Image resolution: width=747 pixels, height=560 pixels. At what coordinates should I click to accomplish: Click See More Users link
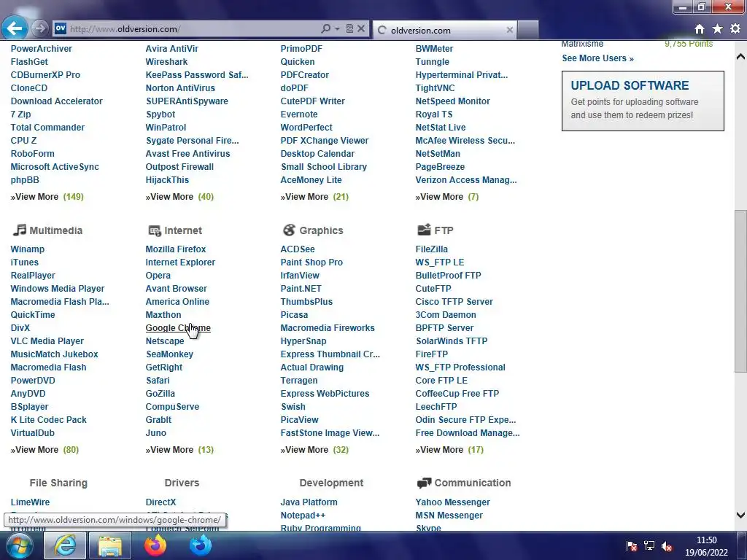coord(597,58)
